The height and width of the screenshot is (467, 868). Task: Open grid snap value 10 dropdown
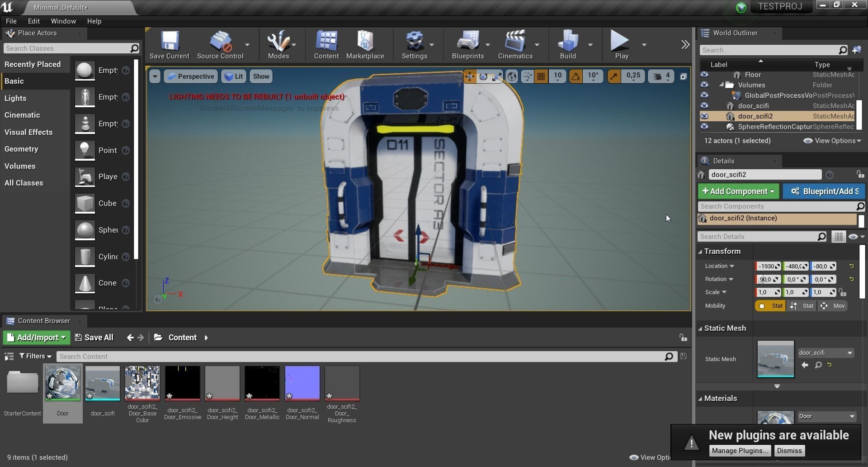pos(558,76)
